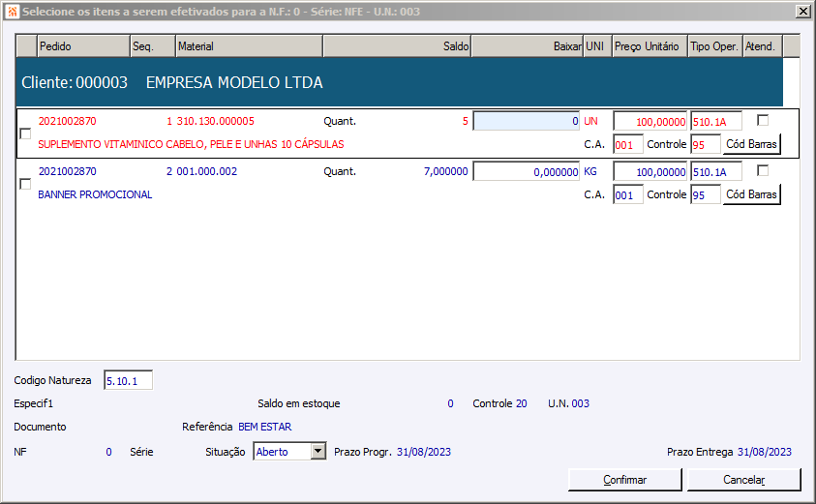Click the Prazo Progr. date 31/08/2023
This screenshot has height=504, width=816.
point(424,452)
